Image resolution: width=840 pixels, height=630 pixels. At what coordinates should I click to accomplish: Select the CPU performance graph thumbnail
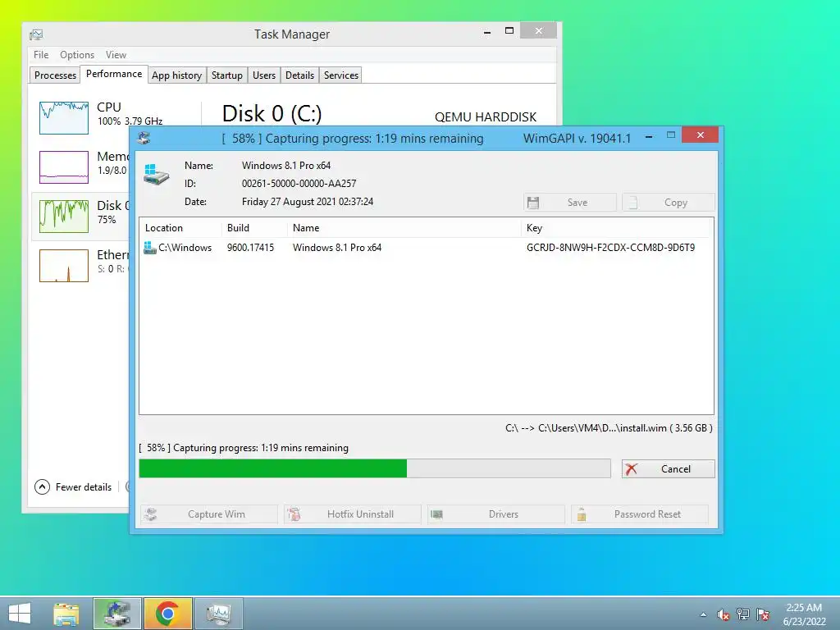[64, 118]
